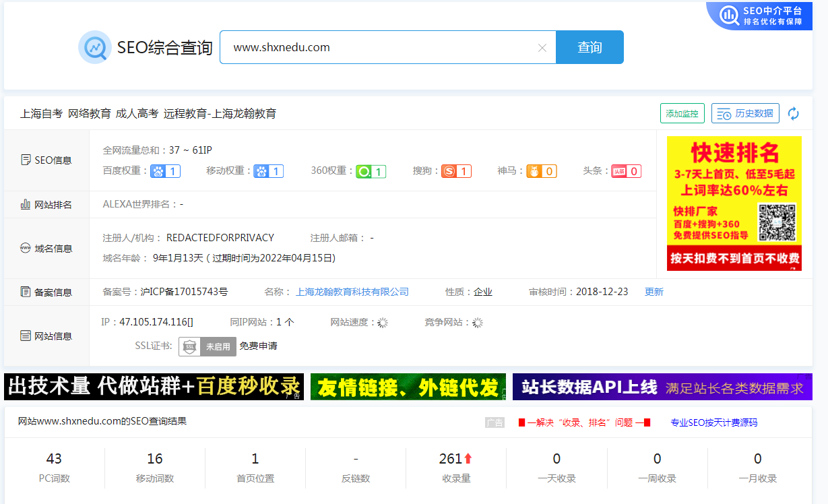828x504 pixels.
Task: Open 历史数据 history data
Action: 745,113
